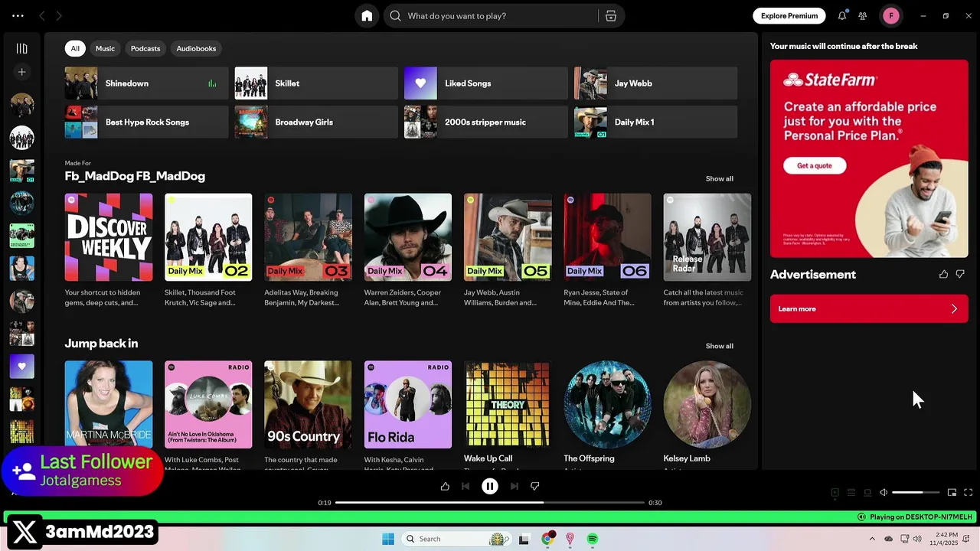Expand hidden system tray icons chevron
This screenshot has height=551, width=980.
[872, 539]
